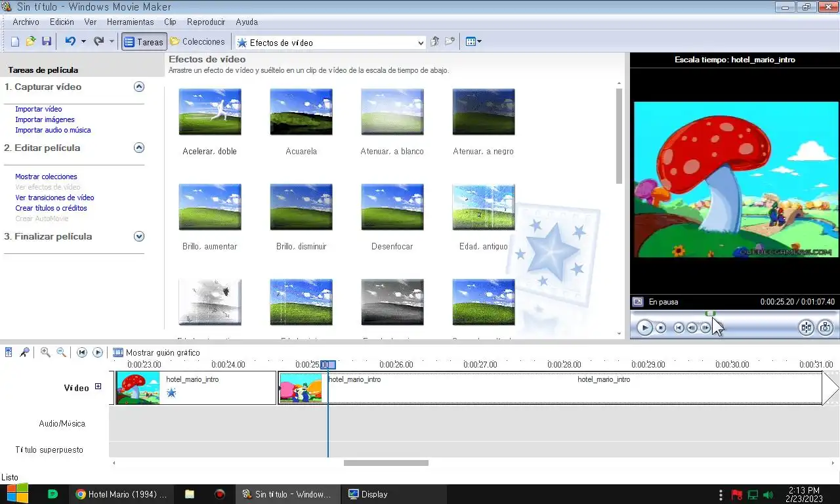Click the Mostrar colecciones link
840x504 pixels.
click(46, 177)
